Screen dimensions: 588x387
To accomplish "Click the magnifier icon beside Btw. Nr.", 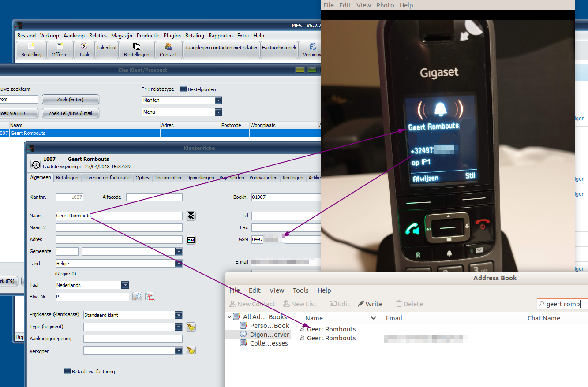I will (x=137, y=297).
